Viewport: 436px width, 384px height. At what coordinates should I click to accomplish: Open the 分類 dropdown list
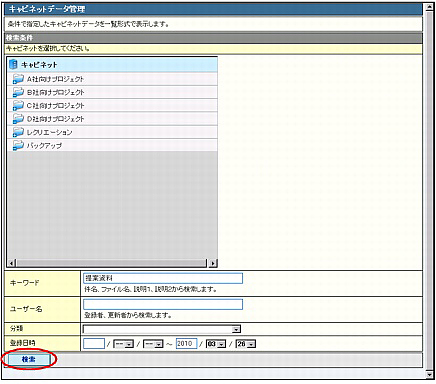162,329
